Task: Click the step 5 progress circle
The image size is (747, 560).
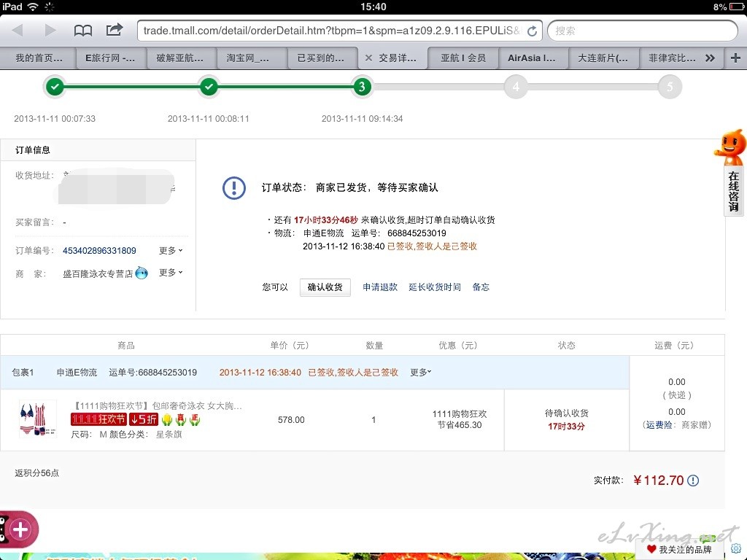Action: pos(670,87)
